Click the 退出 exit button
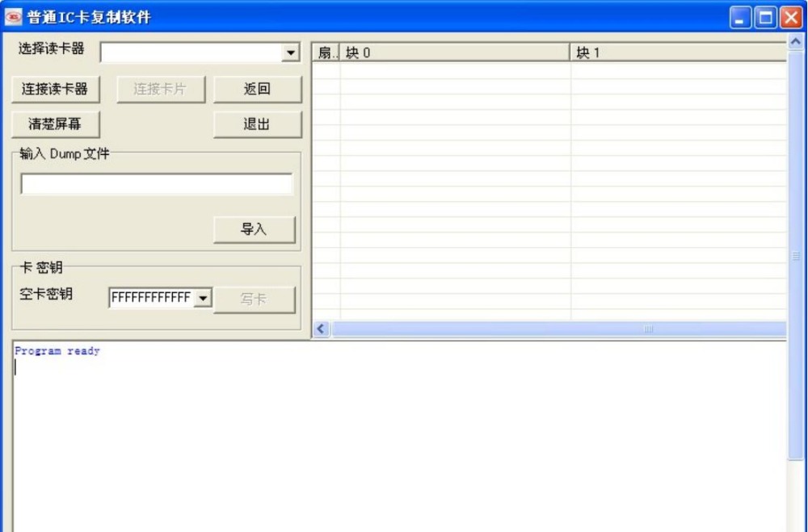Viewport: 808px width, 532px height. [257, 124]
